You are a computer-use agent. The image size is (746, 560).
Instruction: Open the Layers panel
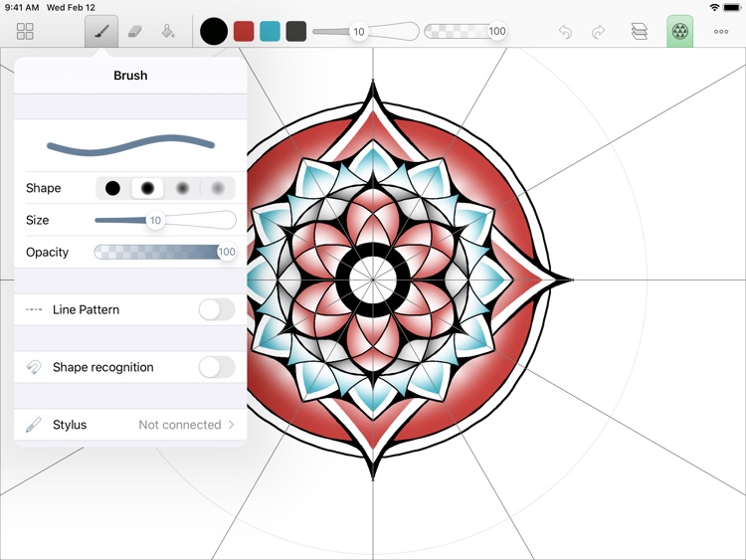click(640, 32)
